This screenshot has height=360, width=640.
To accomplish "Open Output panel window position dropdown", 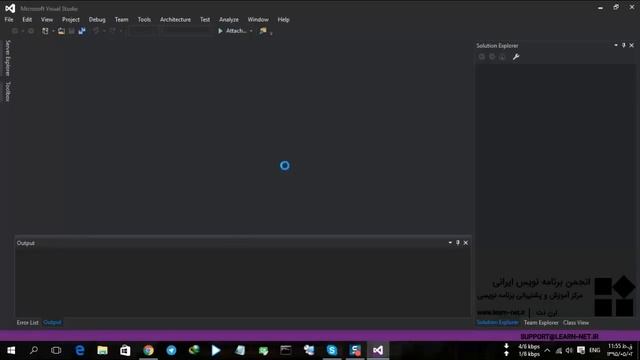I will [x=450, y=243].
